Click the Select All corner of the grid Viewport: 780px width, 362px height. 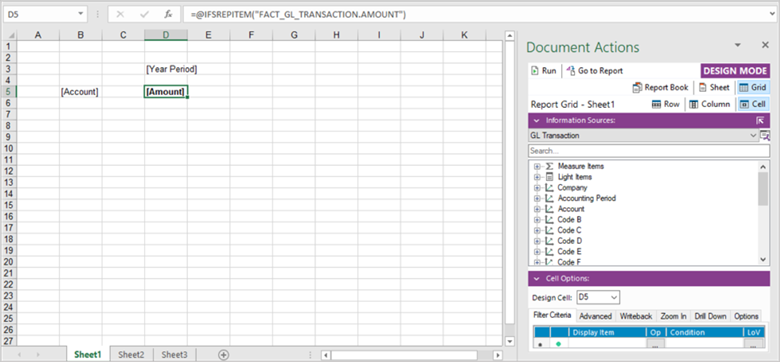(x=9, y=35)
